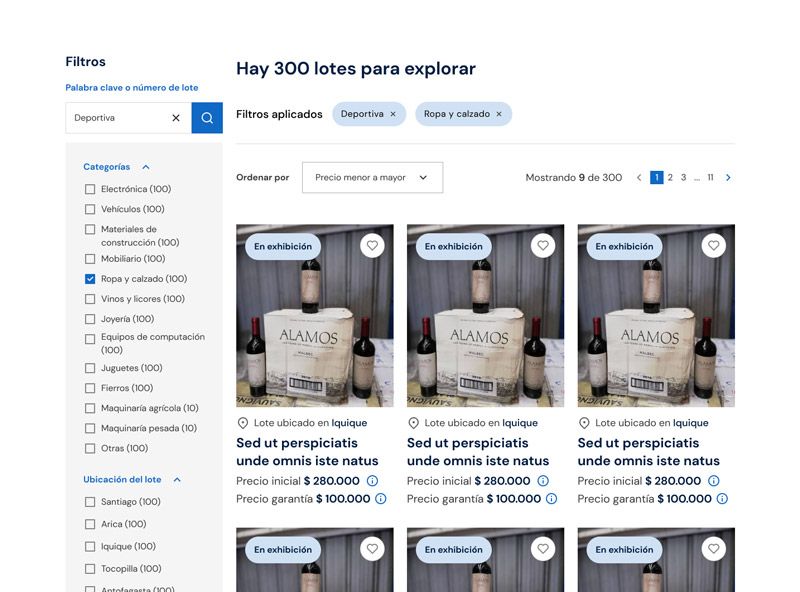800x592 pixels.
Task: Open third top-row lot wine photo
Action: 656,316
